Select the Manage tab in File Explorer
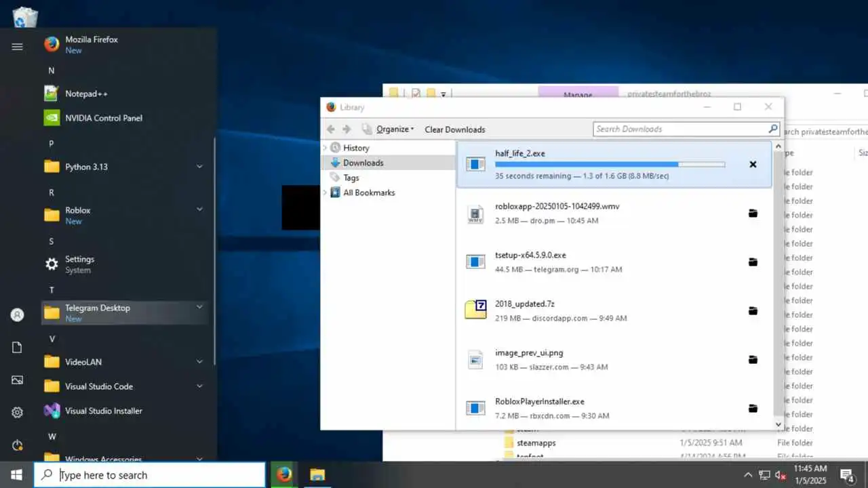The height and width of the screenshot is (488, 868). coord(578,94)
